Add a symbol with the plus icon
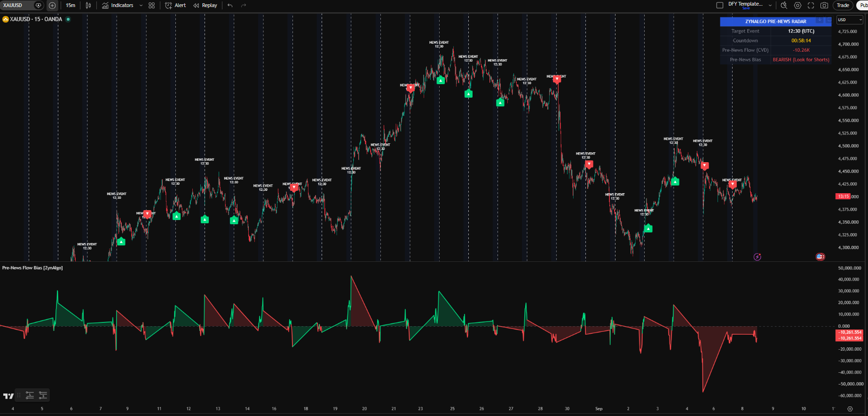 (52, 5)
